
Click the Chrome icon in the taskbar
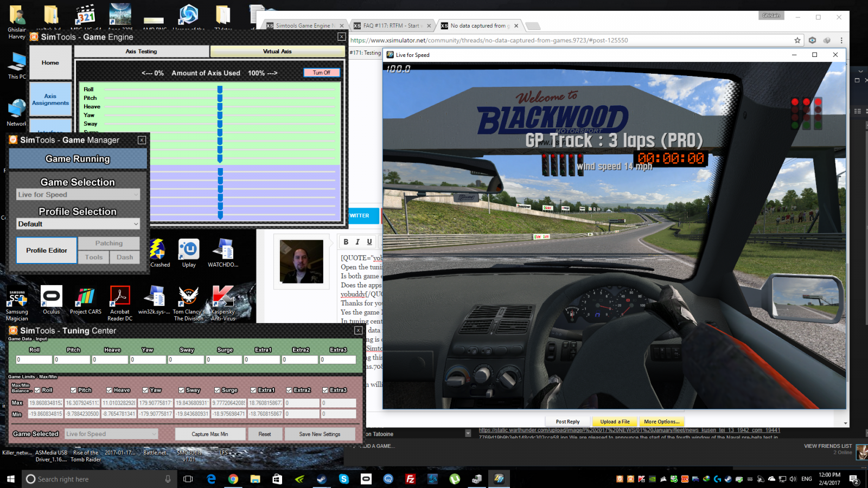233,479
